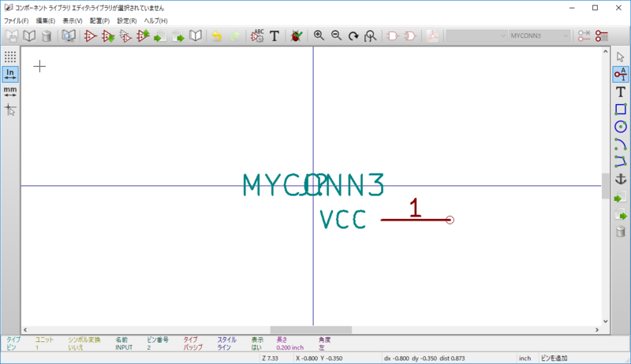Screen dimensions: 631x364
Task: Click the ピンを追加 status message
Action: (x=554, y=358)
